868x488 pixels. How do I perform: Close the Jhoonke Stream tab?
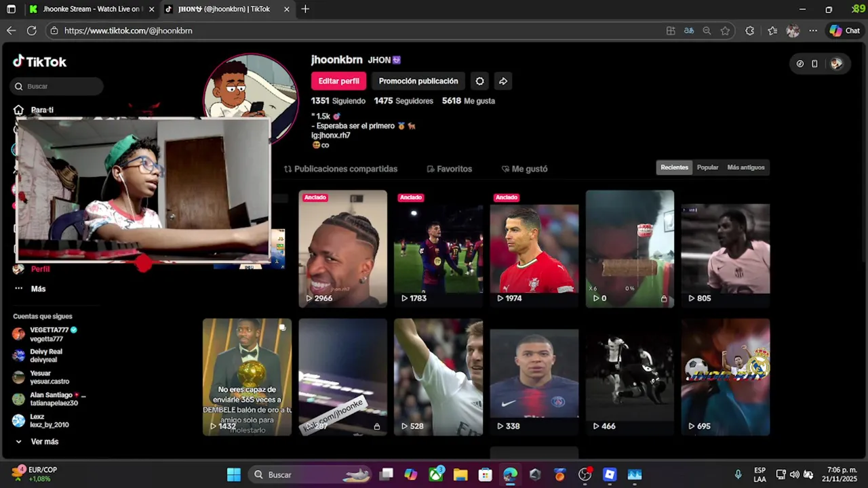[x=151, y=9]
